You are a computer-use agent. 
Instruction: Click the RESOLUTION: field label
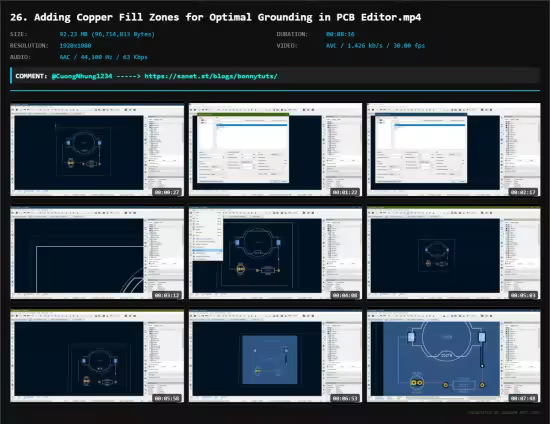tap(29, 46)
